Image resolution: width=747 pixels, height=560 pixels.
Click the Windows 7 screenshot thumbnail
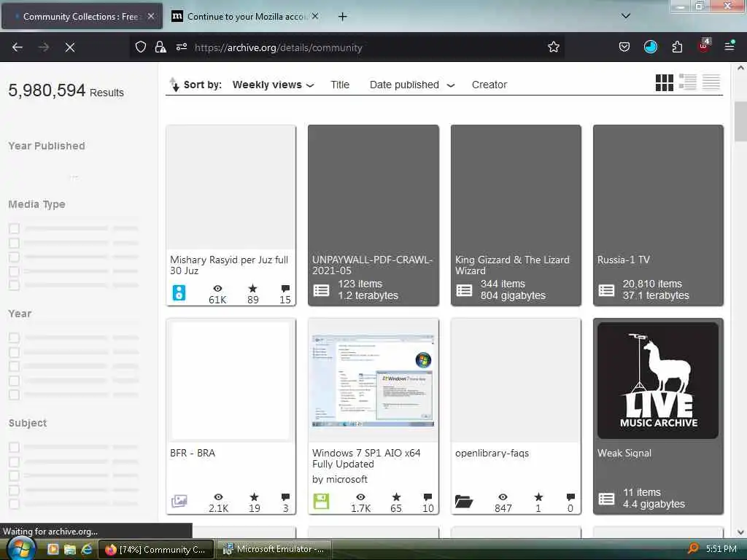coord(373,381)
